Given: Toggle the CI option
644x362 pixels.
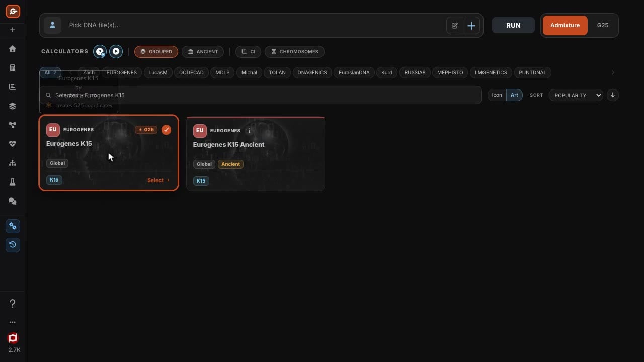Looking at the screenshot, I should [x=249, y=51].
